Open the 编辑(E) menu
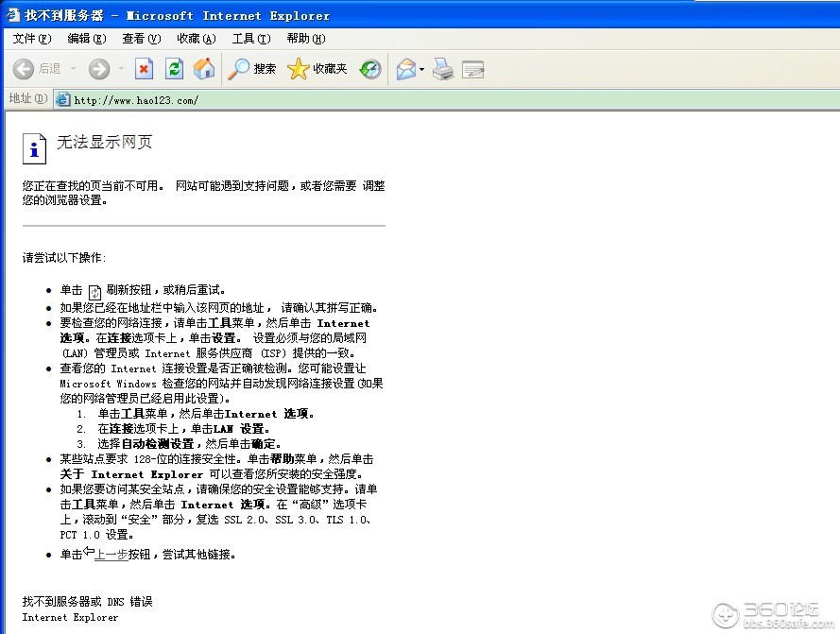The image size is (840, 634). pyautogui.click(x=87, y=39)
